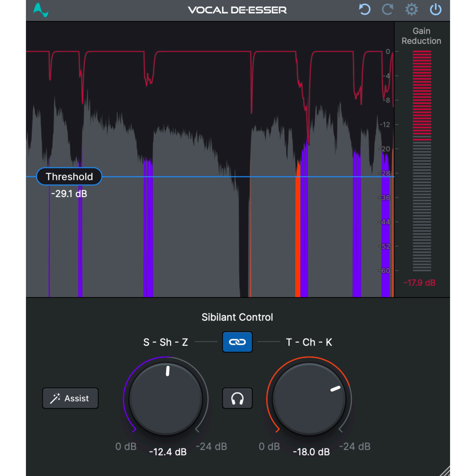
Task: Click the undo arrow icon
Action: point(365,10)
